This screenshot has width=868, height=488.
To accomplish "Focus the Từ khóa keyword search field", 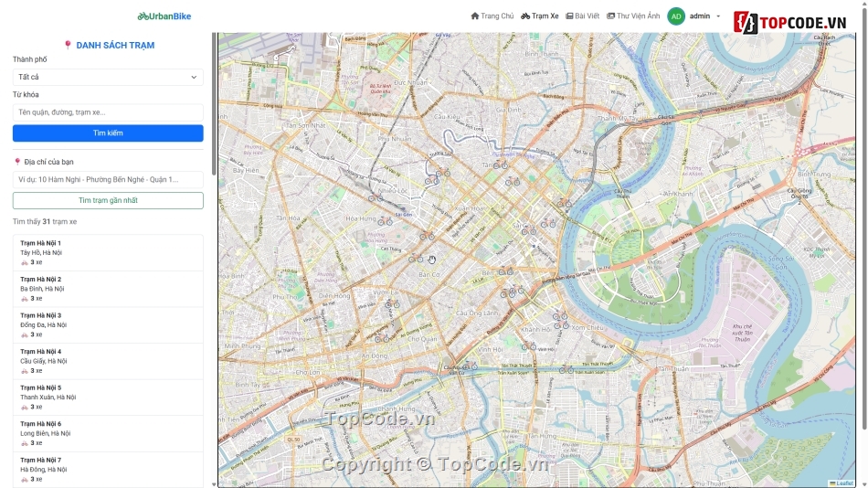I will [x=108, y=112].
